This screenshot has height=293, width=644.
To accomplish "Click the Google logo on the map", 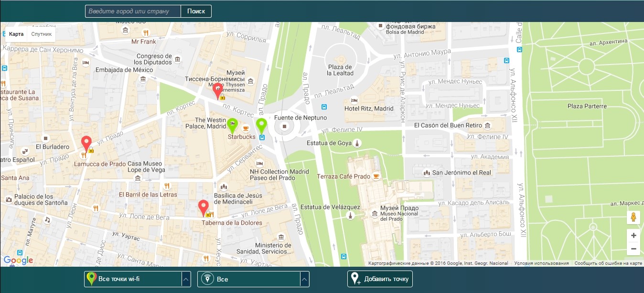I will [18, 260].
